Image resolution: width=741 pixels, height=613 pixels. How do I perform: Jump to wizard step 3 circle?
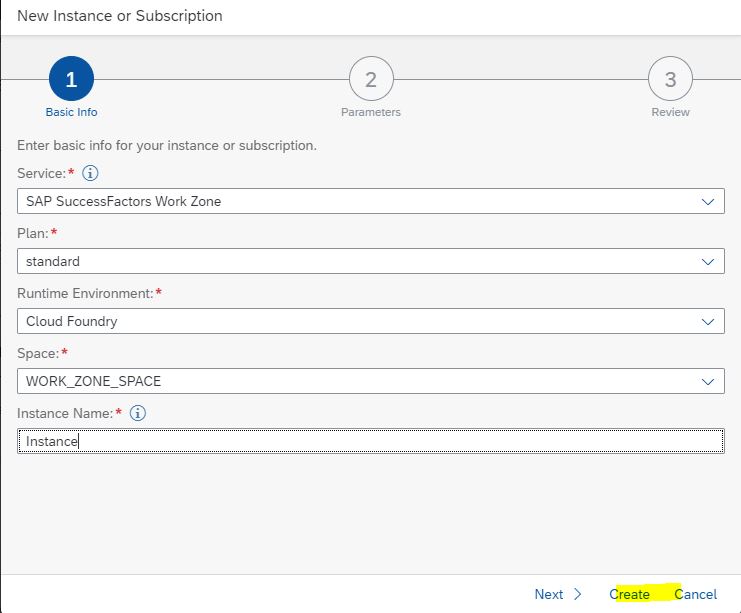click(x=670, y=79)
